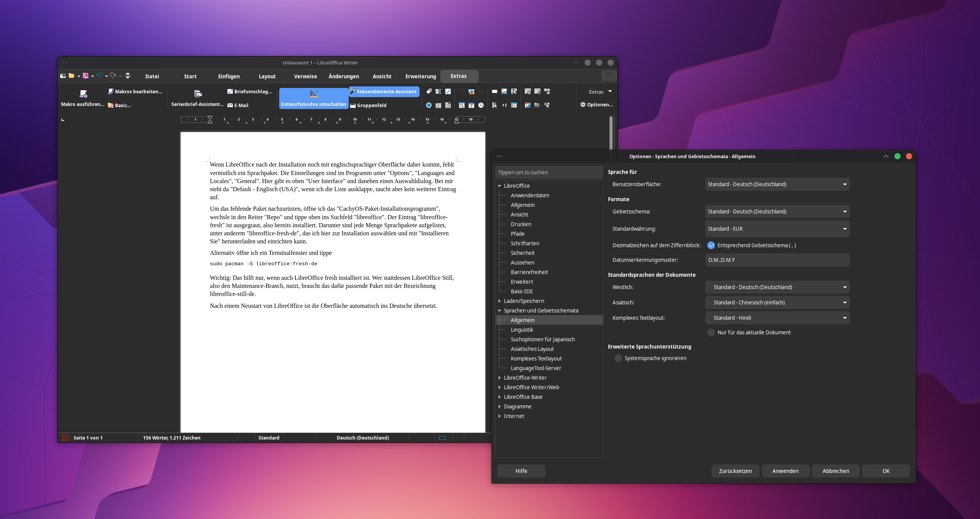Expand the LibreOffice-Writer tree section
Viewport: 980px width, 519px height.
(499, 377)
